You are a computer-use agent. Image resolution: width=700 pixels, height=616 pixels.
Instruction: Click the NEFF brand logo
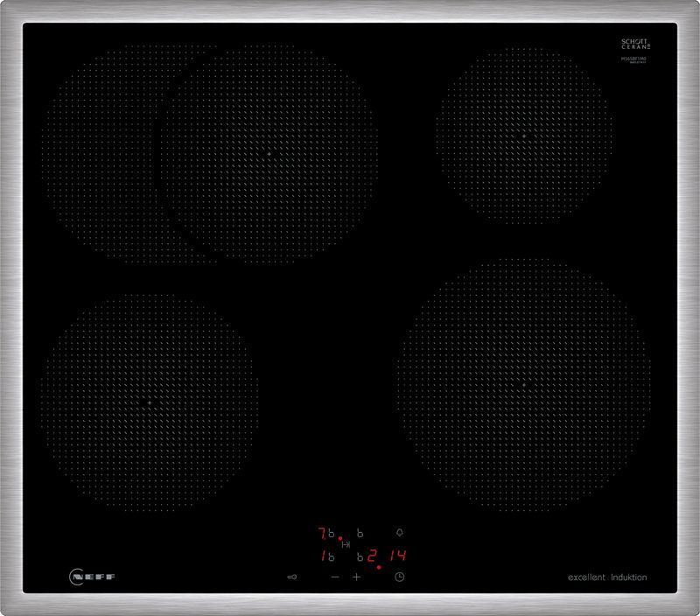tap(93, 577)
